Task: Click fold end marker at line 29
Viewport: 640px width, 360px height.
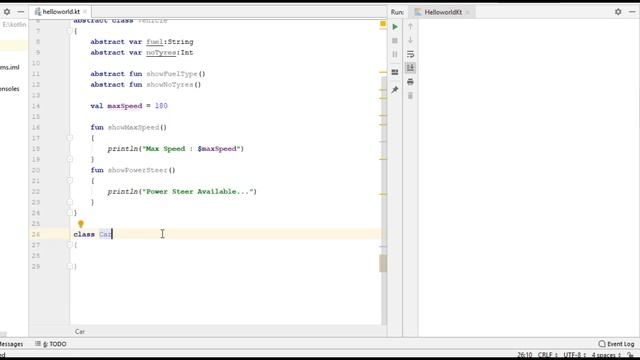Action: pos(70,266)
